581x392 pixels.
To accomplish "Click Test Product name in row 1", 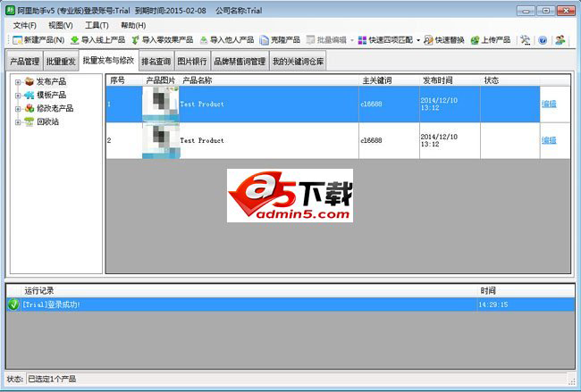I will pyautogui.click(x=202, y=104).
